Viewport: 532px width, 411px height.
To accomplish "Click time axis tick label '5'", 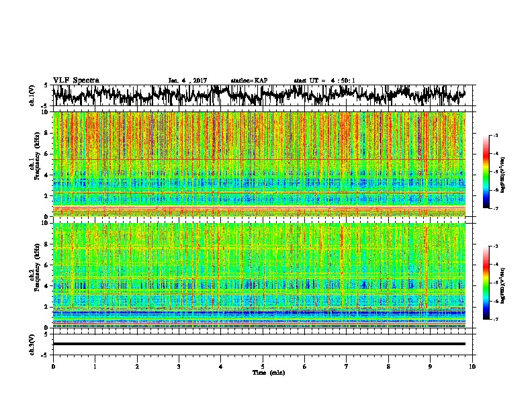I will coord(263,367).
